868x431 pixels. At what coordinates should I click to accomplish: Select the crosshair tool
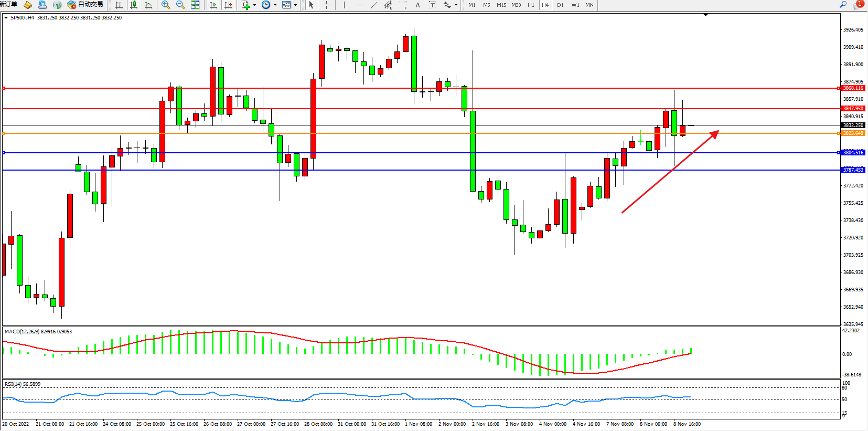(x=326, y=5)
